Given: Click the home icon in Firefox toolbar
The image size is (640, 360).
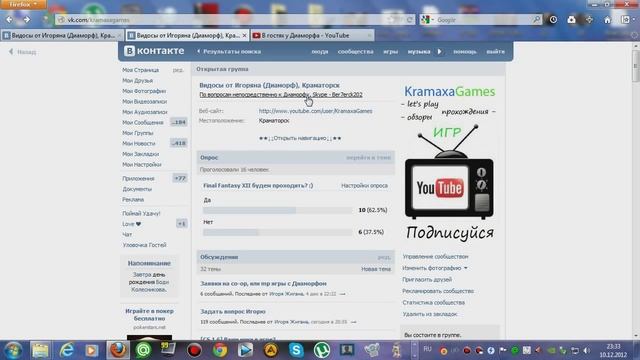Looking at the screenshot, I should pyautogui.click(x=607, y=20).
